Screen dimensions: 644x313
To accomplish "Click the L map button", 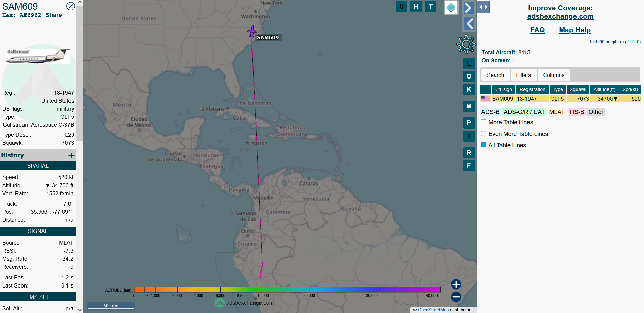I will 469,63.
